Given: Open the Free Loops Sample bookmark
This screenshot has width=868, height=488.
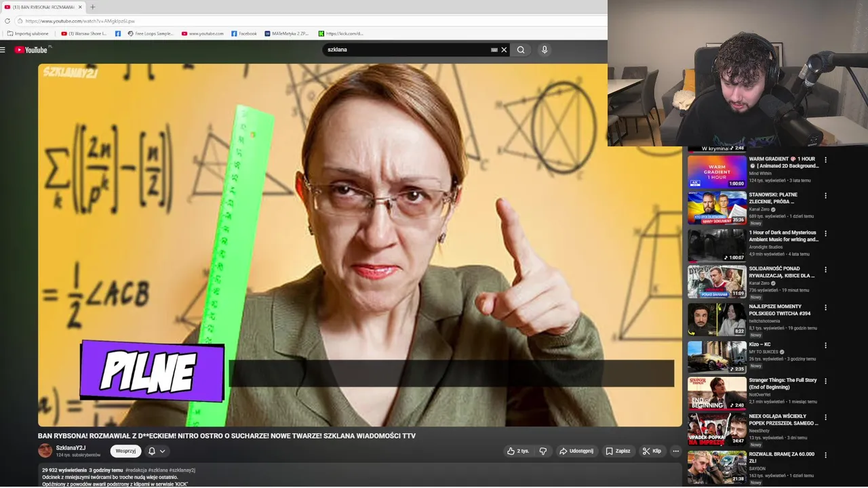Looking at the screenshot, I should point(151,33).
